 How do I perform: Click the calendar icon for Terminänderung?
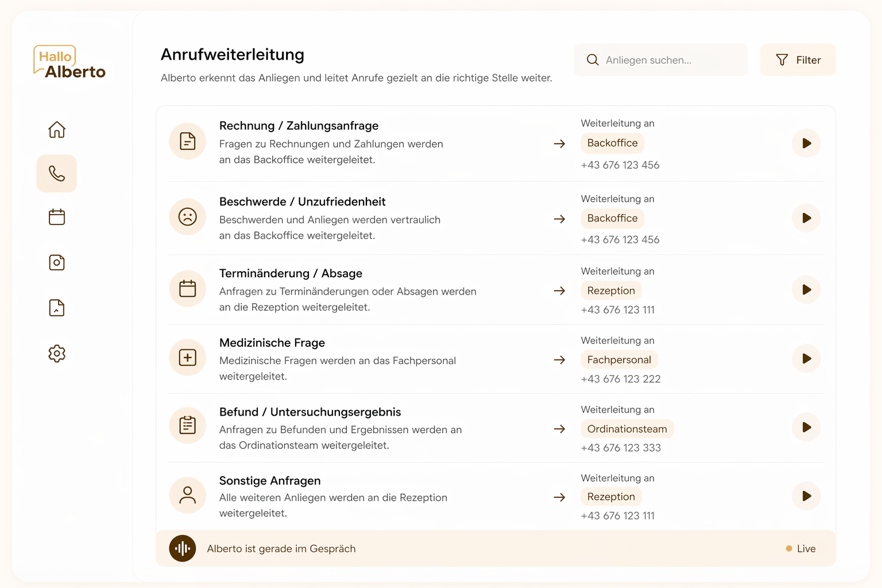[x=188, y=288]
